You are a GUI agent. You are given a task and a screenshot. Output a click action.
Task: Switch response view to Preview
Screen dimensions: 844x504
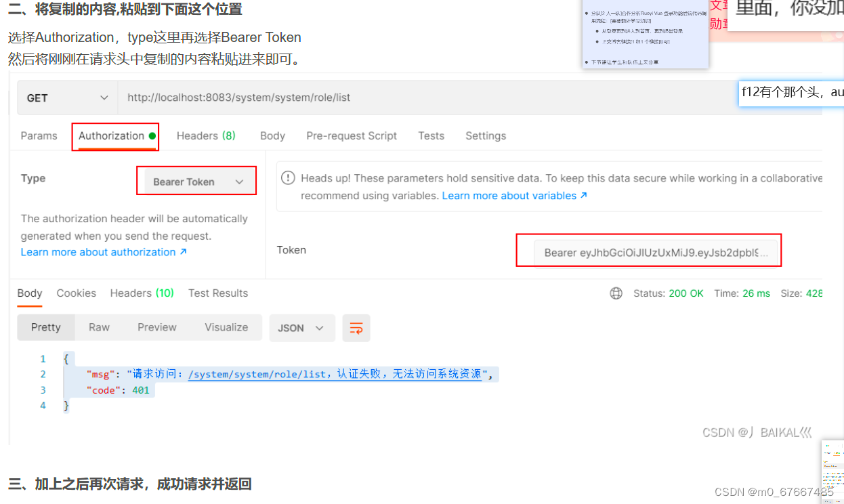tap(157, 327)
